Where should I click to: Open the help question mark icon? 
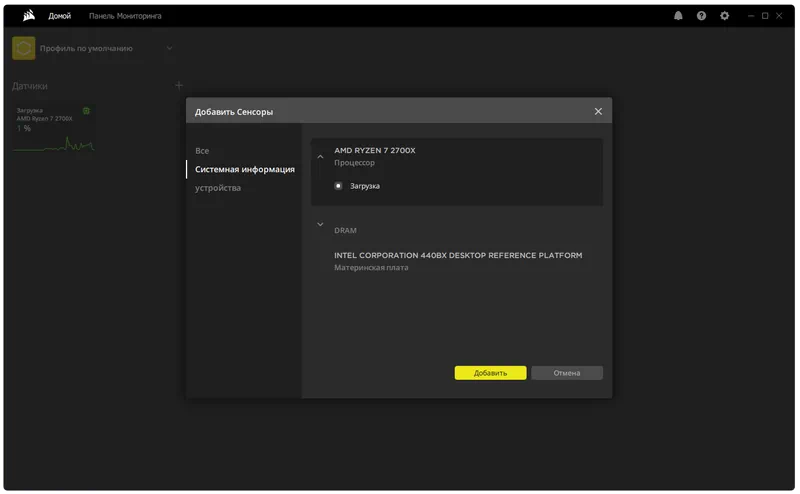tap(702, 16)
